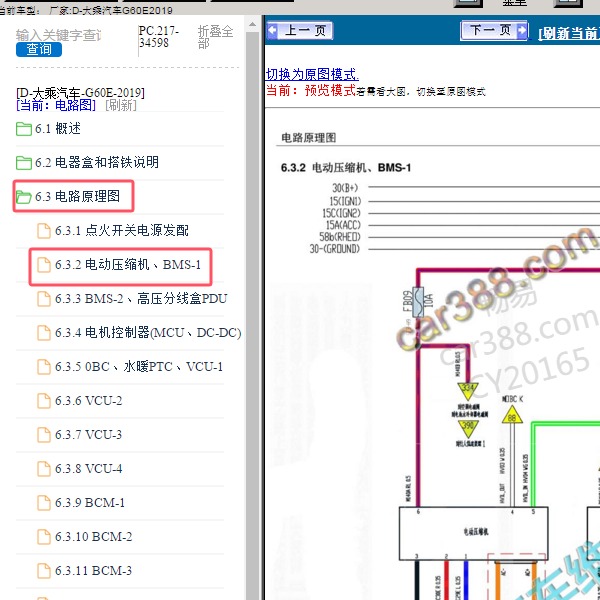
Task: Open the 6.3.7 VCU-3 page
Action: pos(88,435)
